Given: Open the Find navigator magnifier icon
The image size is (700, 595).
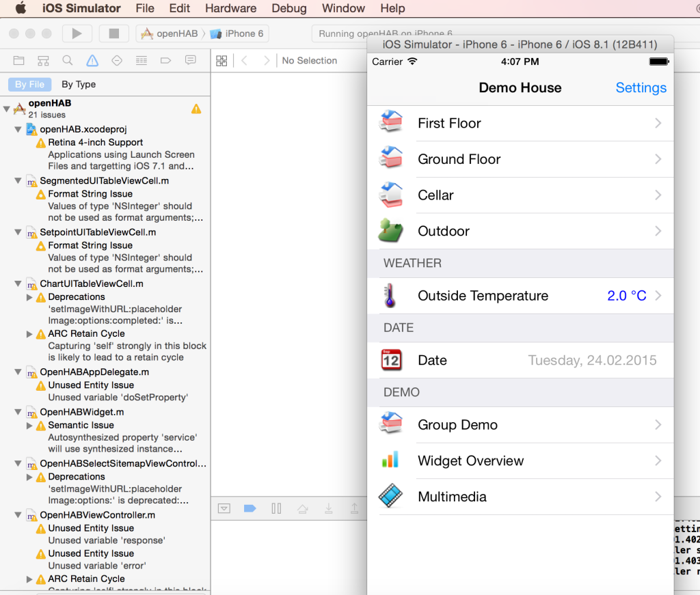Looking at the screenshot, I should (x=68, y=61).
